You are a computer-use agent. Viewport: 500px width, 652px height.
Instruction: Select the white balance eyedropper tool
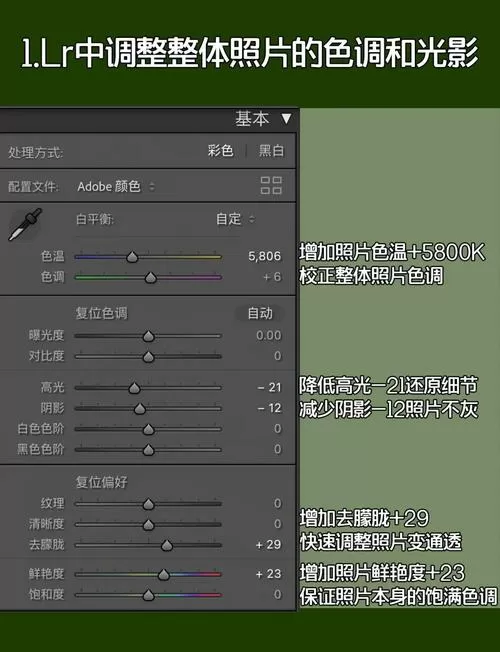pos(25,225)
